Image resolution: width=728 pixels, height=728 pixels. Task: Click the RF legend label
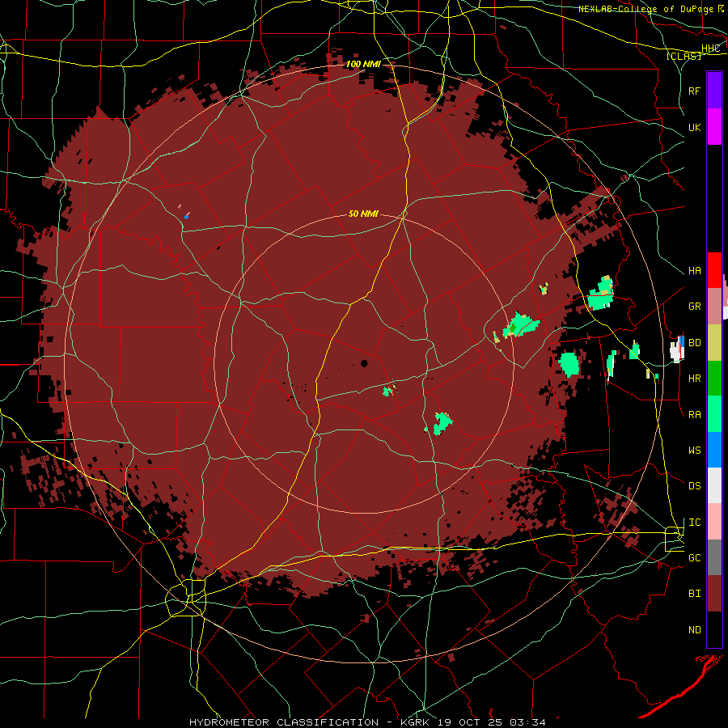click(x=695, y=91)
